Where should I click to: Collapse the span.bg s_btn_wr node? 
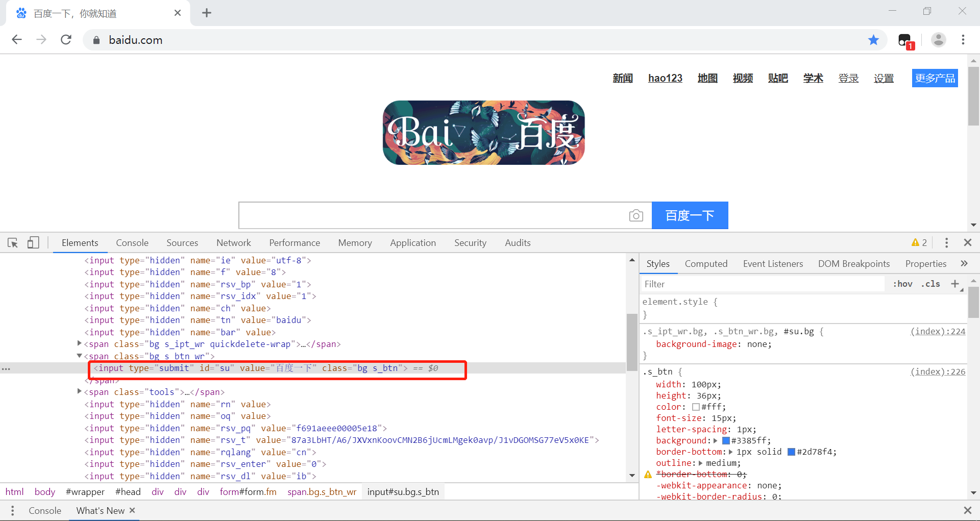pyautogui.click(x=80, y=356)
